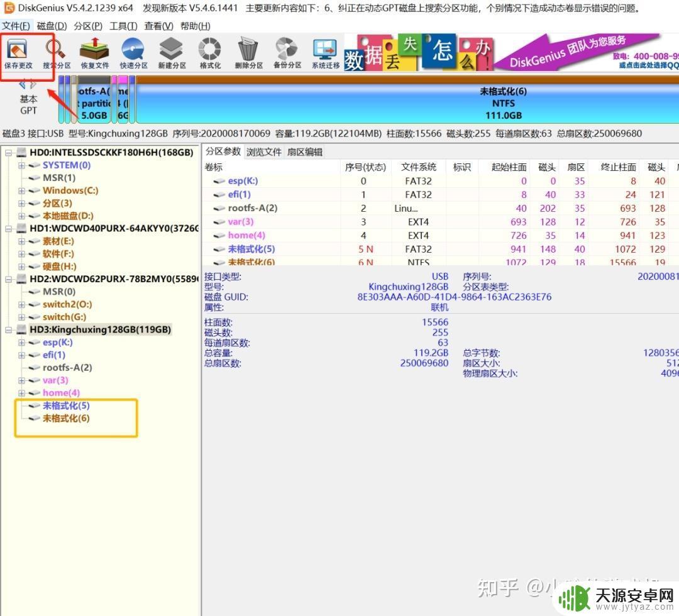Image resolution: width=679 pixels, height=616 pixels.
Task: Select 分区(3) under HD0
Action: pos(57,203)
